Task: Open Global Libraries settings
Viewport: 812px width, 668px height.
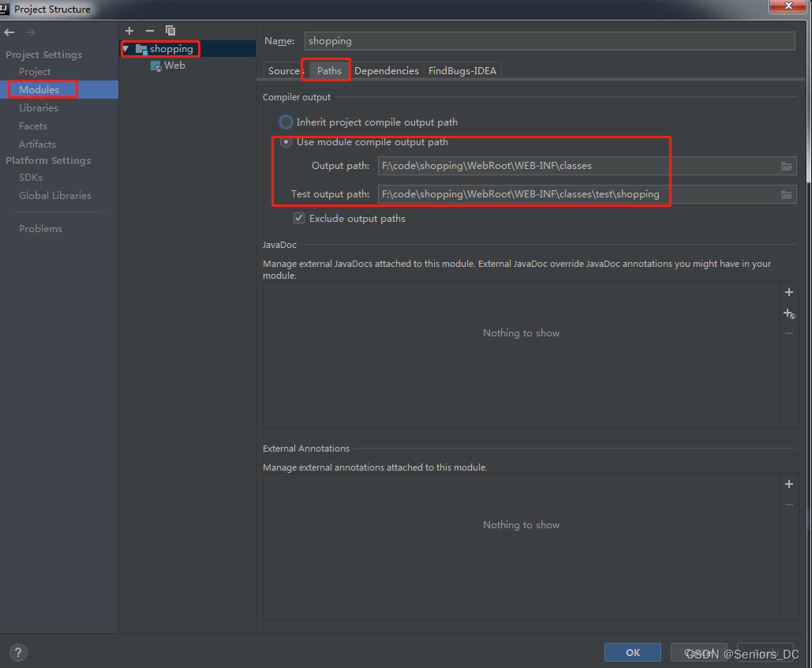Action: coord(55,195)
